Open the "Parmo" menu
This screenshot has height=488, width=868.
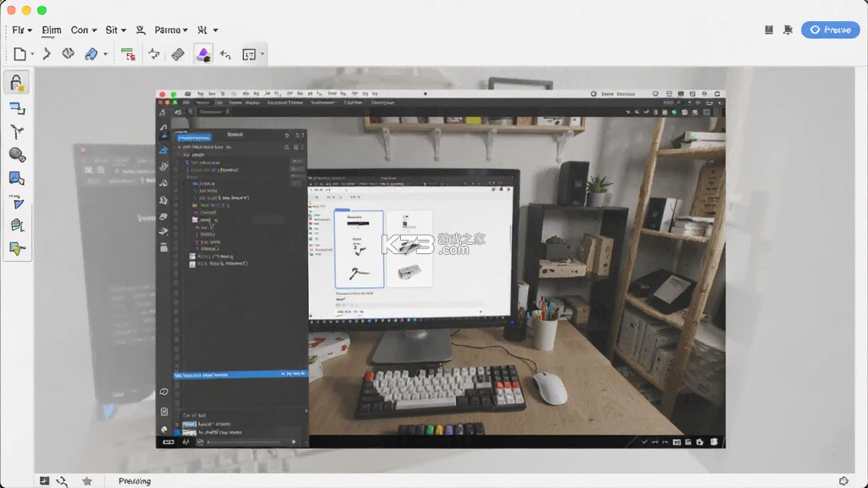171,30
